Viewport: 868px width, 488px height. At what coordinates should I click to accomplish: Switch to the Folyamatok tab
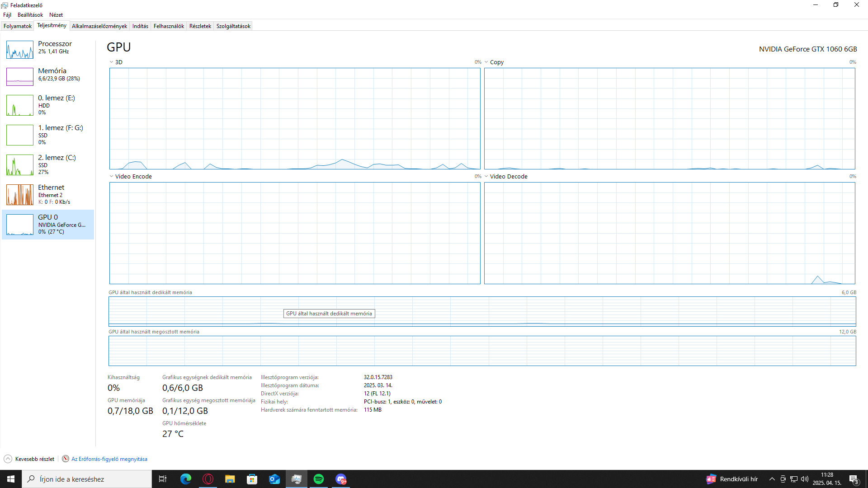pyautogui.click(x=18, y=26)
